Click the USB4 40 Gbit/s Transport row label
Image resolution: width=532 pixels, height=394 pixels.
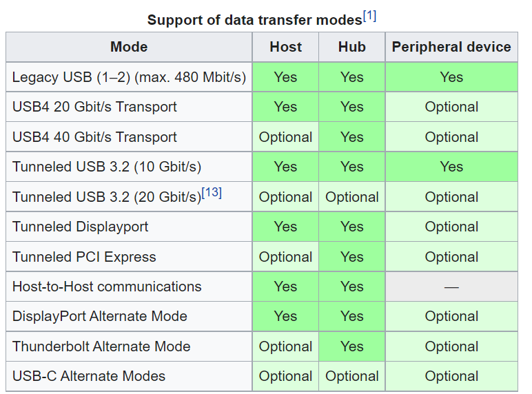tap(94, 137)
